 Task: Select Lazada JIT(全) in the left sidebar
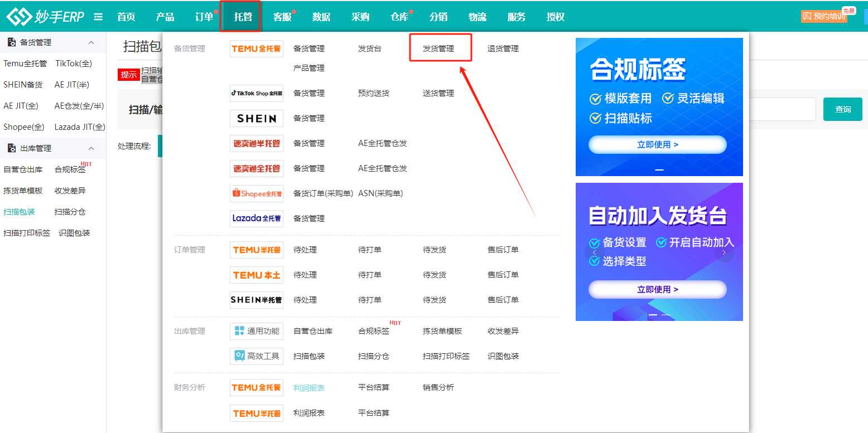(80, 127)
